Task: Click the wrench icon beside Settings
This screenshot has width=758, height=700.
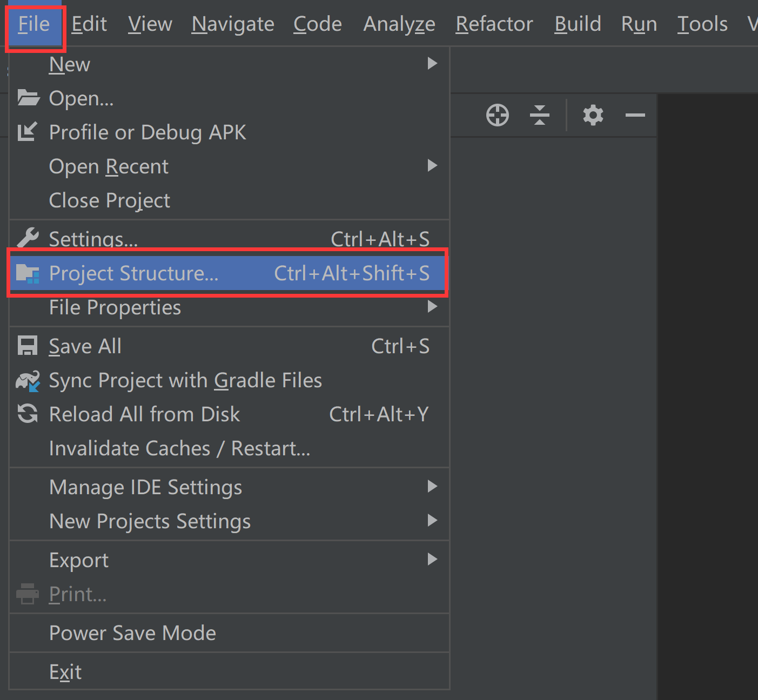Action: pyautogui.click(x=28, y=238)
